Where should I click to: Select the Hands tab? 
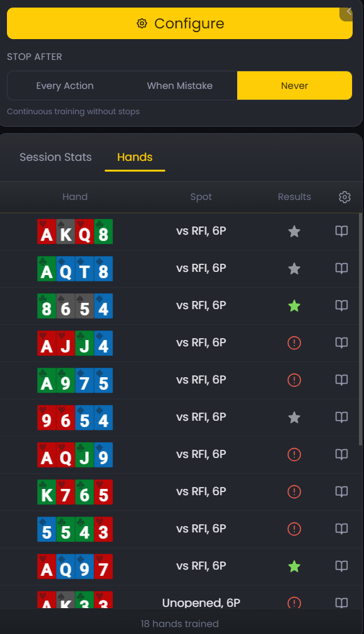[134, 157]
